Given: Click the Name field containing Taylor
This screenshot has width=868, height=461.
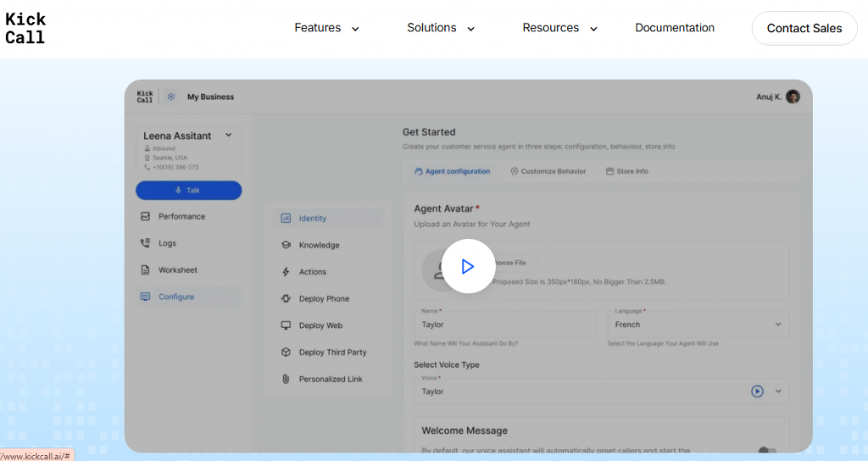Looking at the screenshot, I should coord(504,325).
